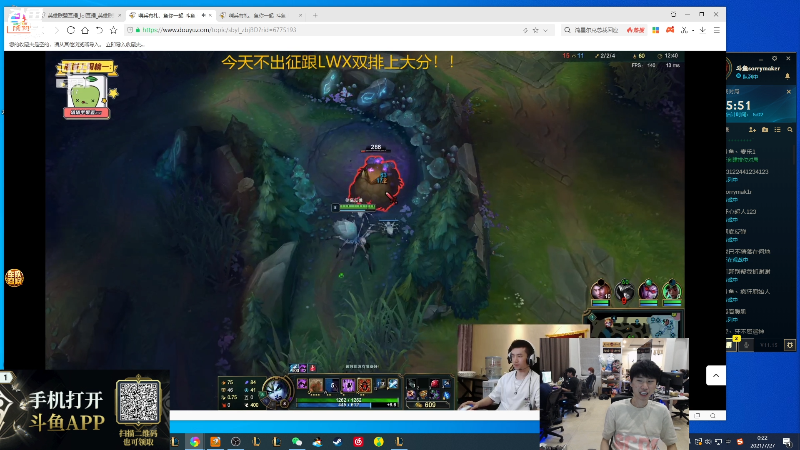
Task: Click the second teammate portrait above minimap
Action: click(x=624, y=291)
